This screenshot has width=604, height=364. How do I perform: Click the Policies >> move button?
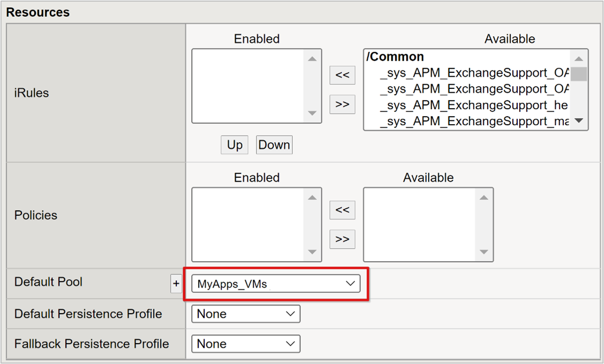(342, 239)
